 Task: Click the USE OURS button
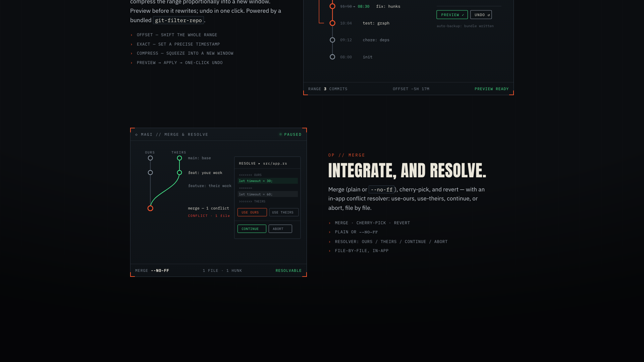252,213
